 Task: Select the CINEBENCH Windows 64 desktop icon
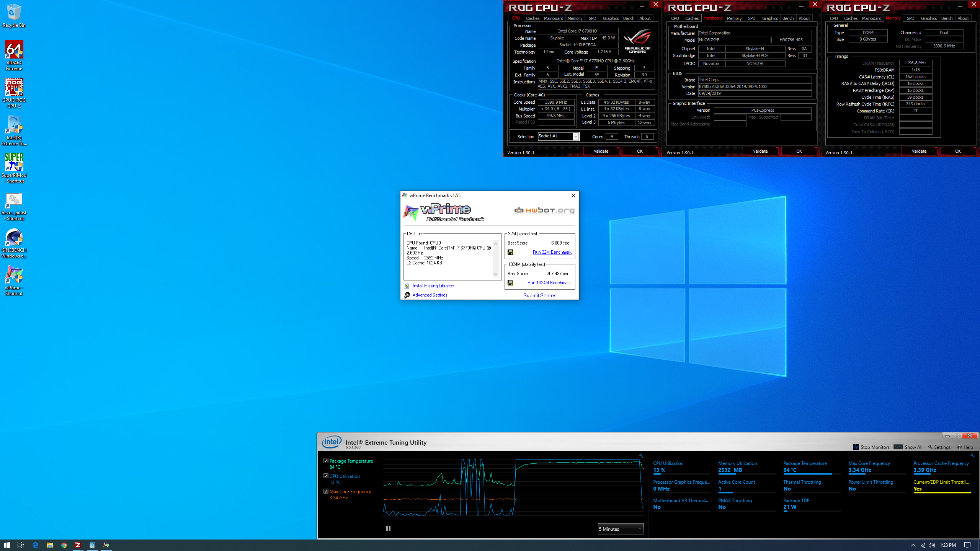click(14, 243)
